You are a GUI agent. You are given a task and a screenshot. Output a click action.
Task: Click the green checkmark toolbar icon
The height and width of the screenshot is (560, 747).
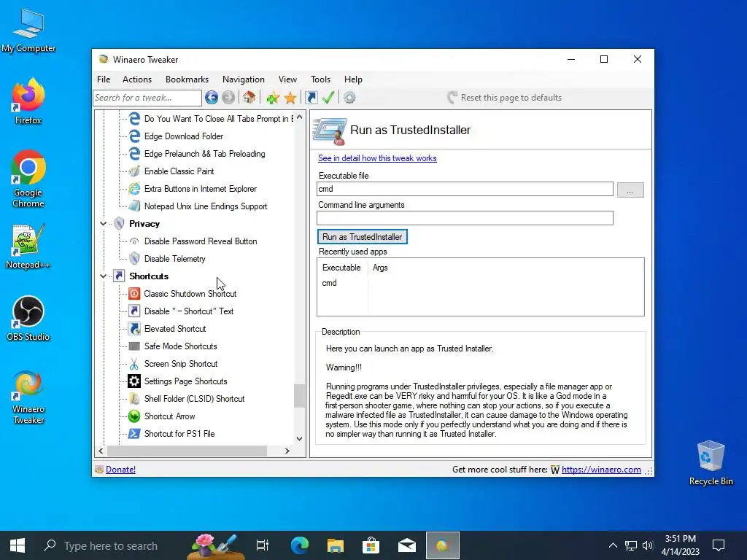[328, 98]
